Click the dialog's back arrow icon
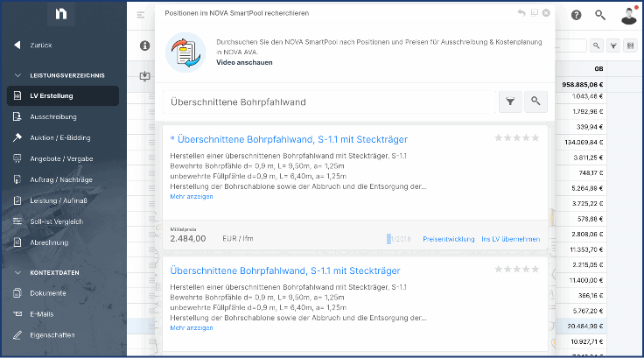The height and width of the screenshot is (358, 644). [x=521, y=13]
